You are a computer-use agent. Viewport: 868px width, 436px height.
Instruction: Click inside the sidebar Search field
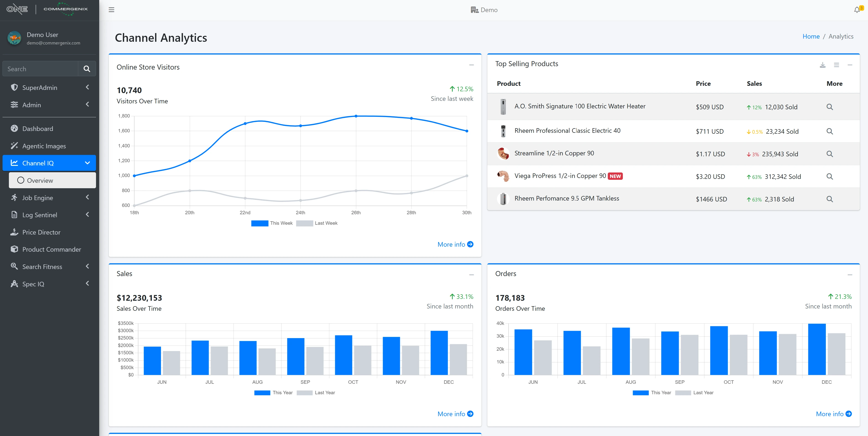click(x=40, y=69)
